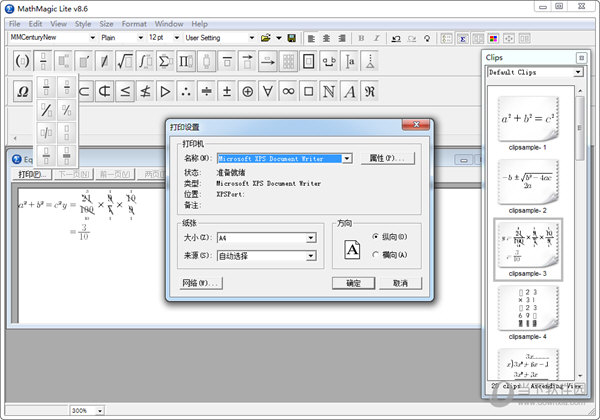This screenshot has height=420, width=600.
Task: Open the Fraktur R symbol palette
Action: [x=370, y=91]
